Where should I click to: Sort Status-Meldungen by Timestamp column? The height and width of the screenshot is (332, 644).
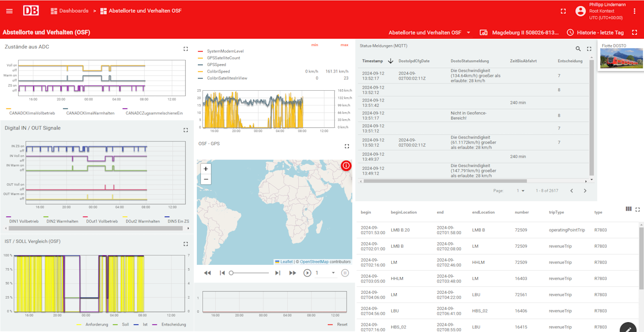point(372,61)
